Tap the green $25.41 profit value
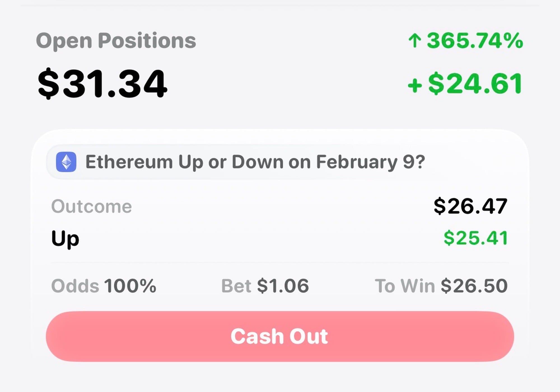Viewport: 560px width, 392px height. tap(475, 238)
